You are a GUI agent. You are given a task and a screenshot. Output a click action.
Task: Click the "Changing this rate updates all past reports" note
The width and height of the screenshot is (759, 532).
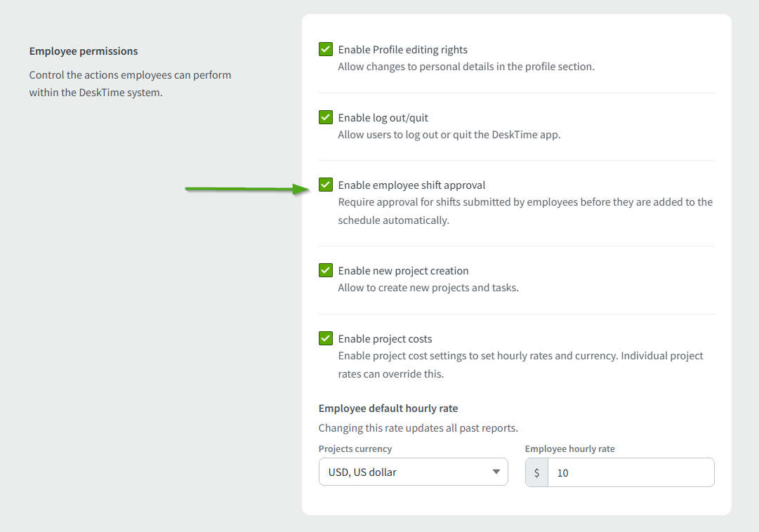418,428
